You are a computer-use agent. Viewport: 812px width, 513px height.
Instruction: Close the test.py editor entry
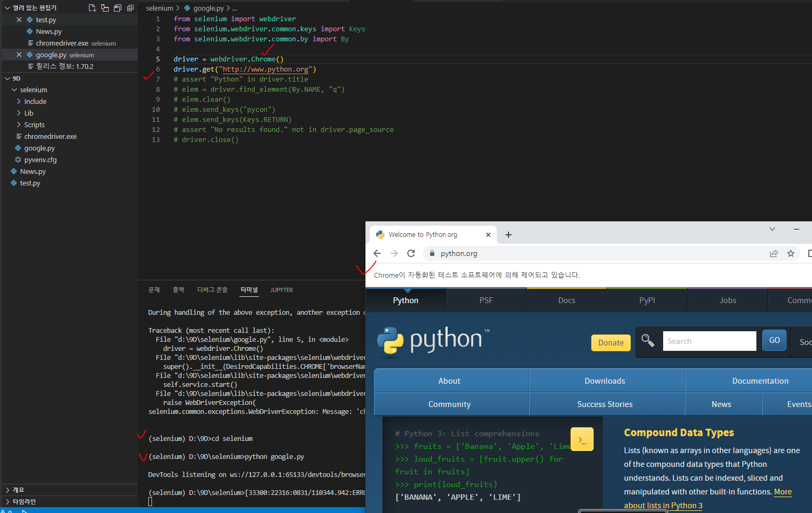pos(19,20)
